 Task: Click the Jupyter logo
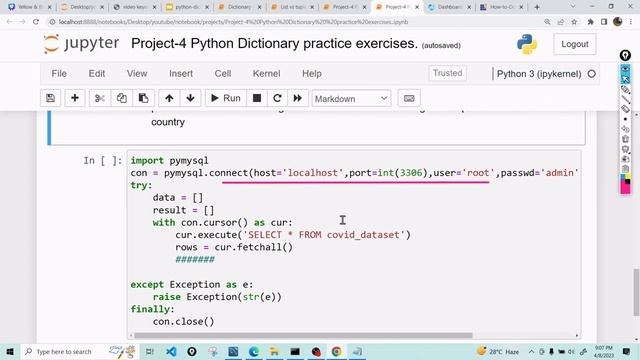click(x=81, y=44)
